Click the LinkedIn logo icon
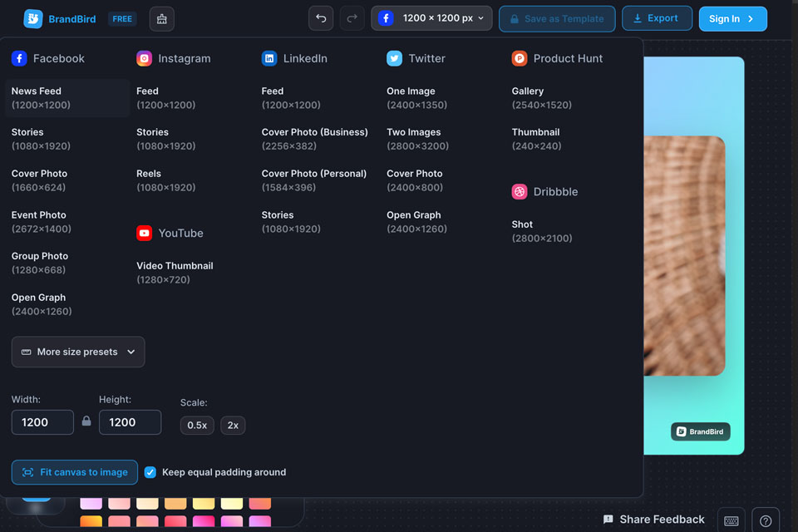This screenshot has width=798, height=532. pyautogui.click(x=269, y=58)
